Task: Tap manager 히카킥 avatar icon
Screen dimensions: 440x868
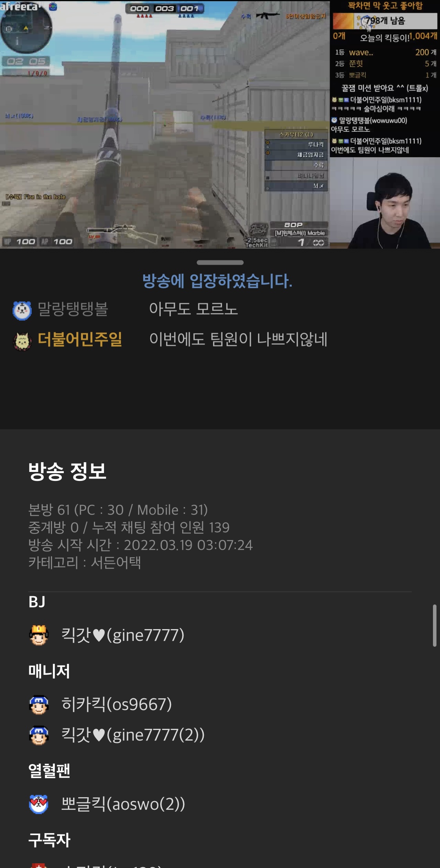Action: click(39, 705)
